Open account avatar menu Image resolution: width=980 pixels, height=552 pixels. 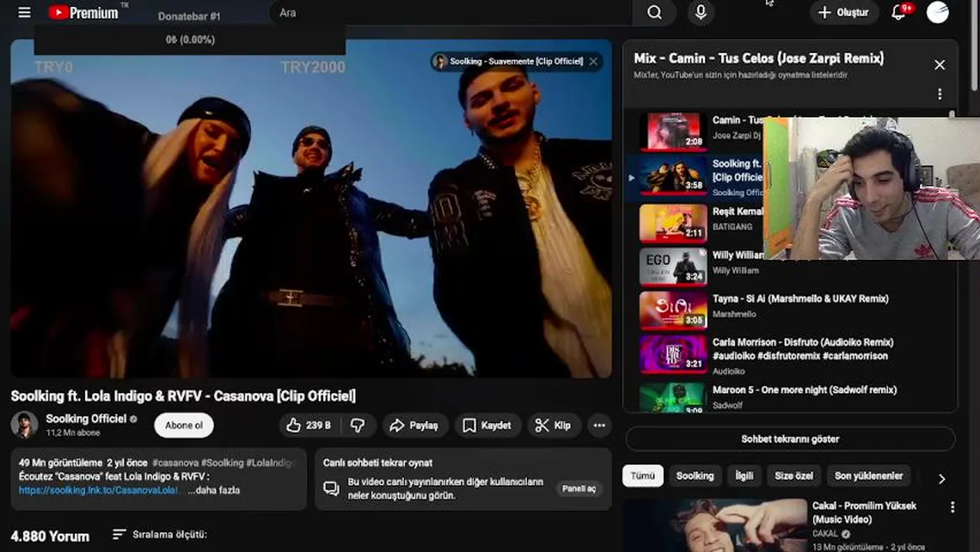click(x=937, y=12)
